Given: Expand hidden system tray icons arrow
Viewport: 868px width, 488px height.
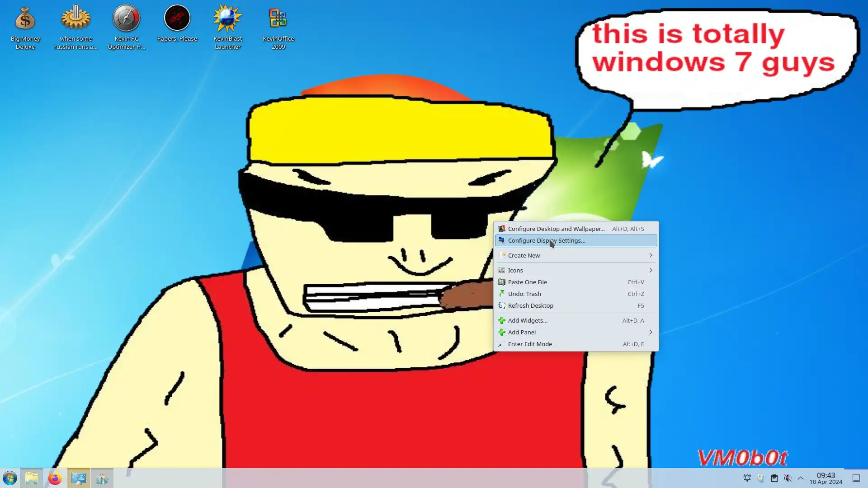Looking at the screenshot, I should (801, 478).
